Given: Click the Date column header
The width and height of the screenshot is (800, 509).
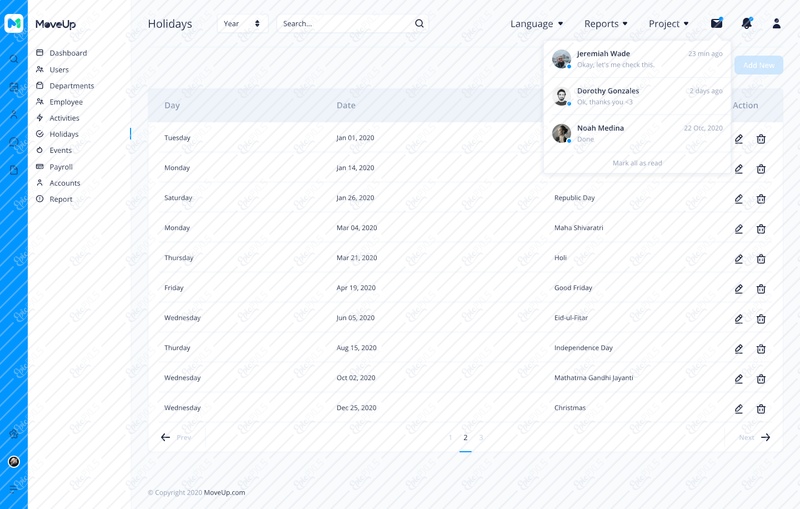Looking at the screenshot, I should pyautogui.click(x=346, y=106).
